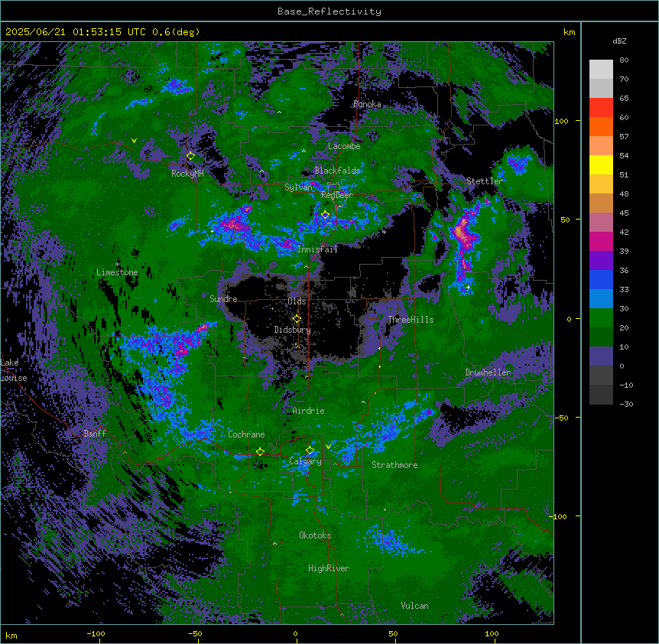Click the white plus marker south of Stettler storm

[468, 287]
